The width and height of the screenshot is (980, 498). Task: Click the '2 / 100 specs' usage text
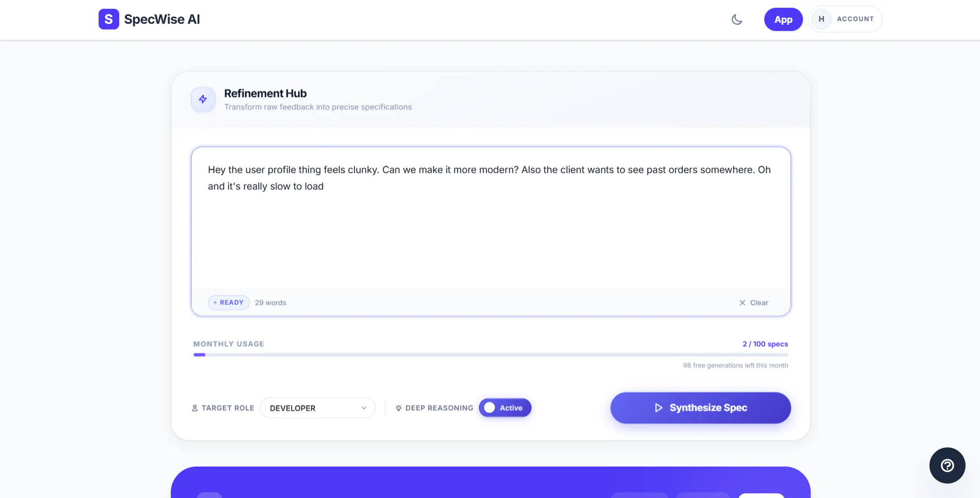[765, 344]
